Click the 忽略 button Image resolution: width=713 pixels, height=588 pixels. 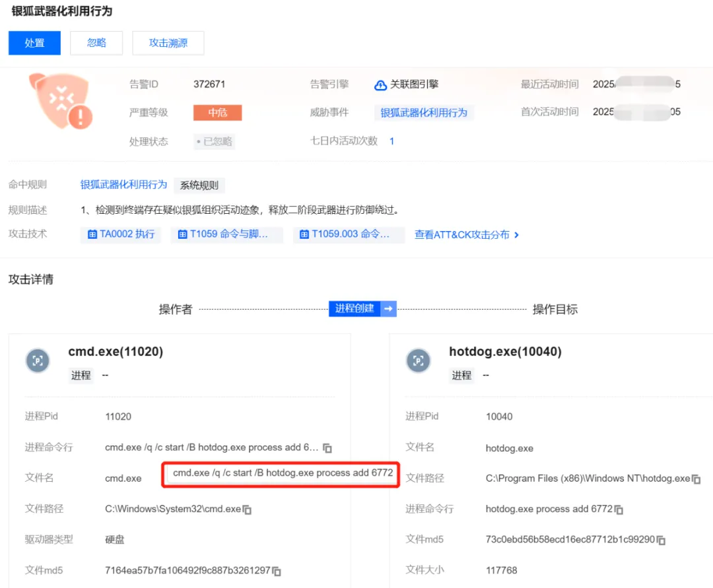[x=96, y=43]
